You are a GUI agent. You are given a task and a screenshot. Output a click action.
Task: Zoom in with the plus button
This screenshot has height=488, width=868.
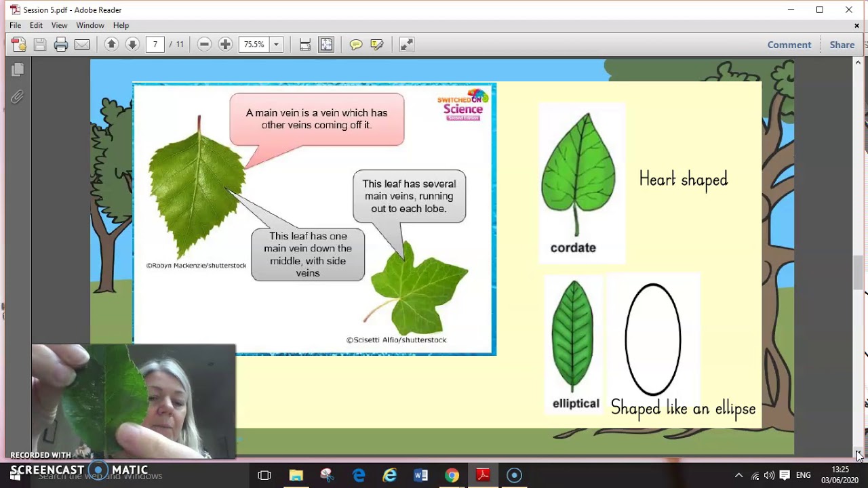[225, 45]
